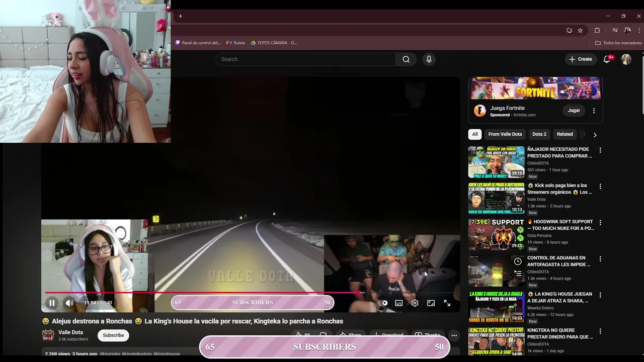644x362 pixels.
Task: Open the Create menu
Action: tap(580, 59)
